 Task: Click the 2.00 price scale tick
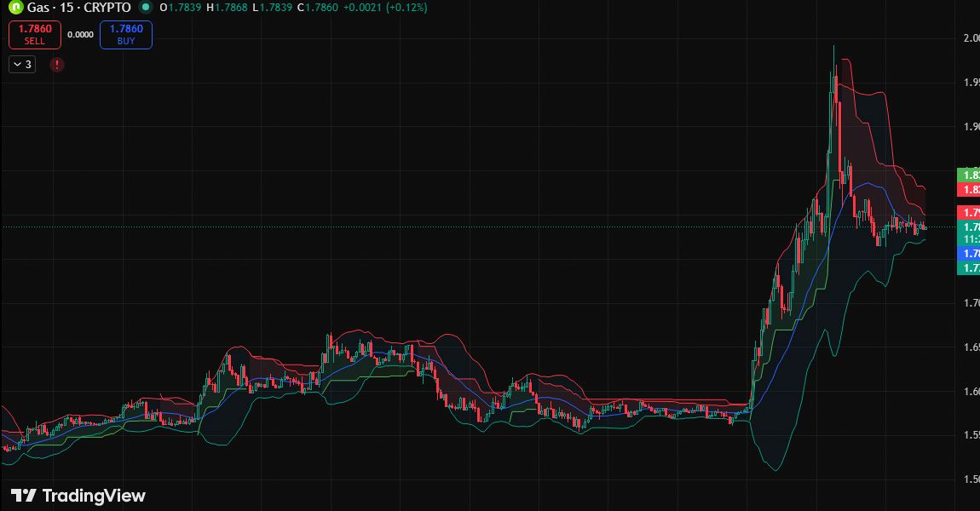click(970, 38)
